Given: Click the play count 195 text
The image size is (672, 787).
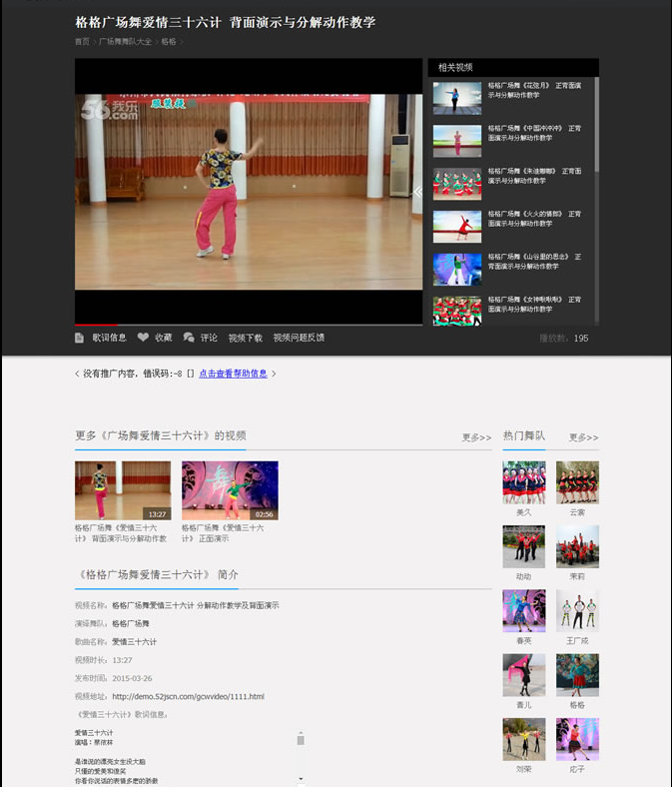Looking at the screenshot, I should (x=581, y=339).
